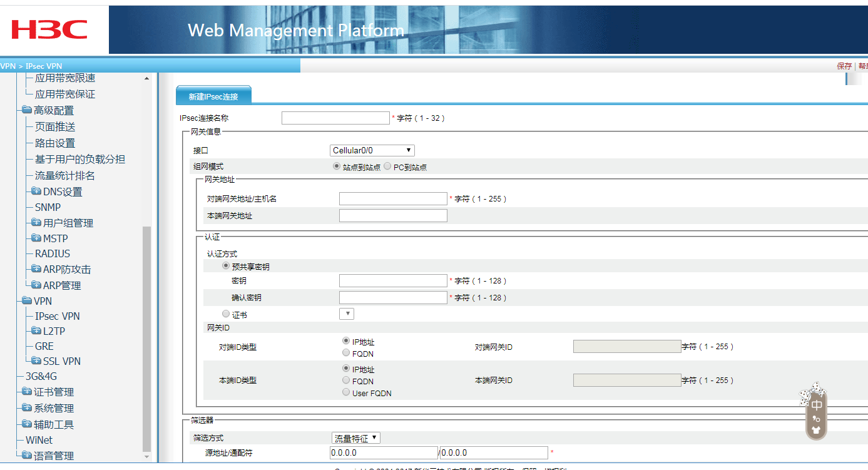Expand the ARP管理 folder icon
Viewport: 868px width, 470px height.
[x=36, y=285]
